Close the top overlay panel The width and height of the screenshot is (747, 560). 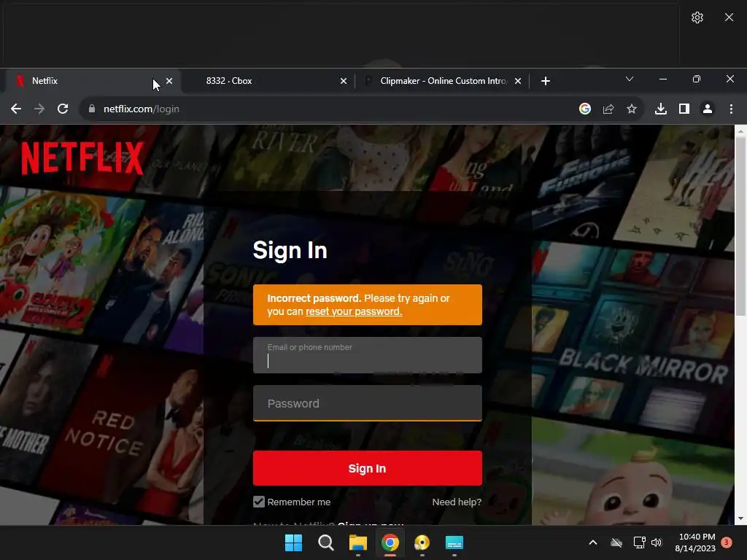click(x=729, y=17)
